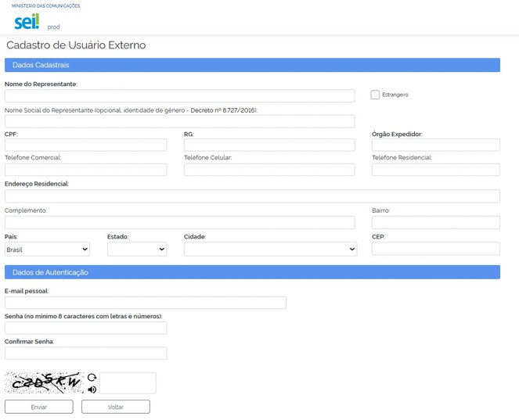The width and height of the screenshot is (519, 420).
Task: Click the CPF input field
Action: tap(85, 145)
